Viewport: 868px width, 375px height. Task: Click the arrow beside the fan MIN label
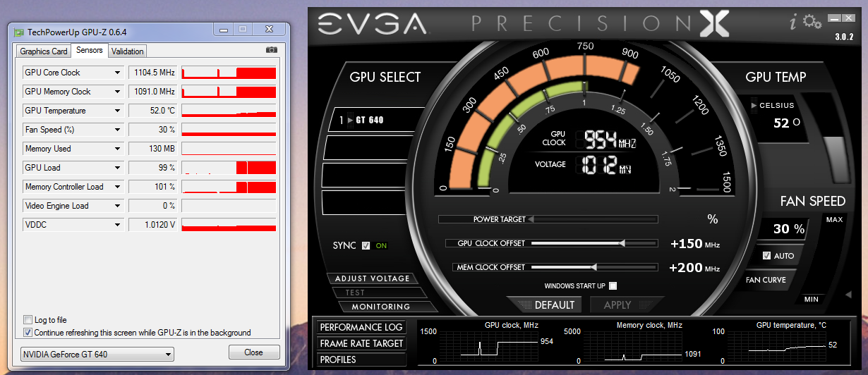pyautogui.click(x=849, y=295)
